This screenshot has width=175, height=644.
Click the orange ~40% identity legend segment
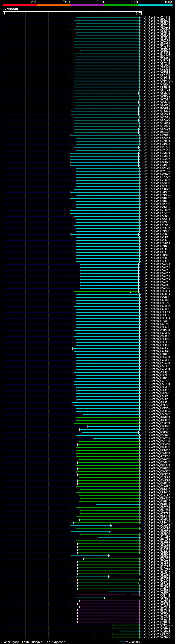[x=54, y=5]
